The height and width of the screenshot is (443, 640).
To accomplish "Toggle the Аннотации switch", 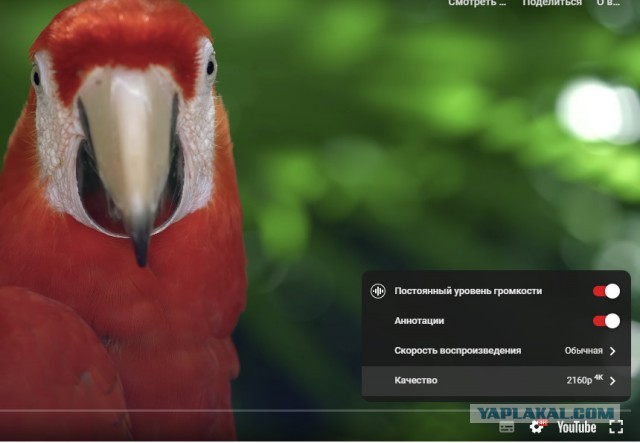I will point(606,321).
